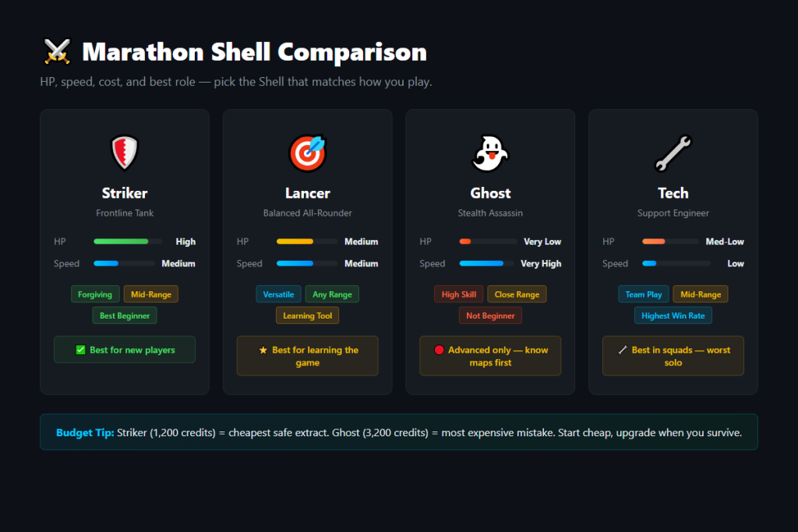
Task: Click the Lancer target icon
Action: (x=307, y=153)
